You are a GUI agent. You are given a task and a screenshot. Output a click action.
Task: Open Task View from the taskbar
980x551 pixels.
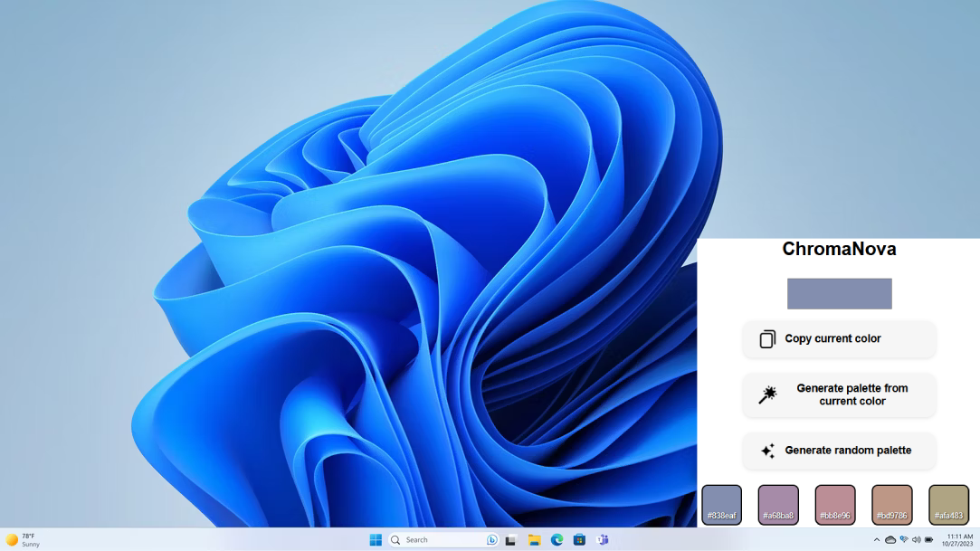pyautogui.click(x=510, y=540)
